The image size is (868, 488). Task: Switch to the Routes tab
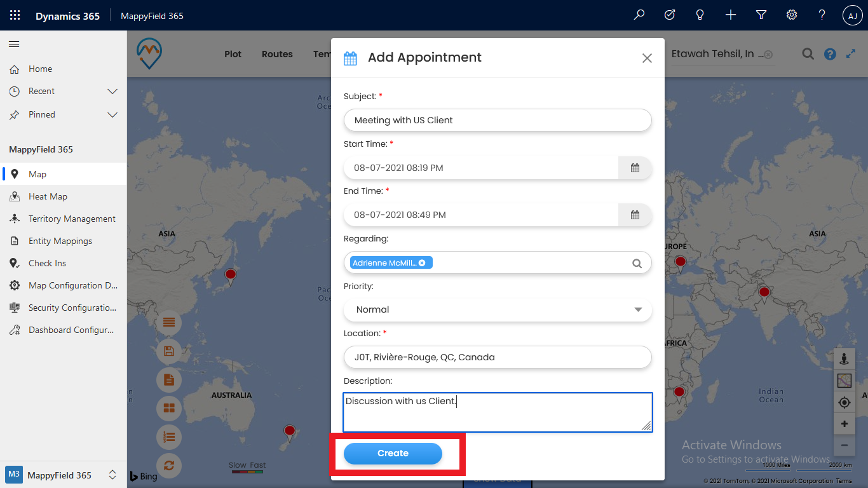[277, 54]
